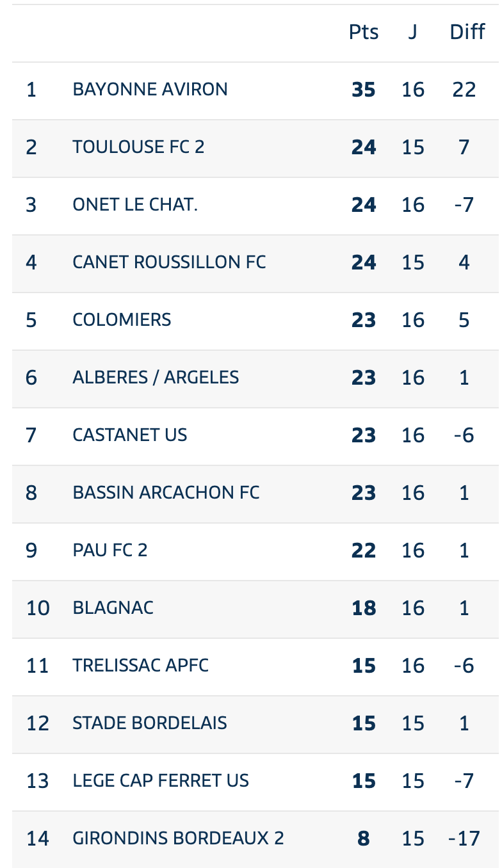Select Bayonne Aviron's 35 points value
This screenshot has height=868, width=502.
click(364, 90)
